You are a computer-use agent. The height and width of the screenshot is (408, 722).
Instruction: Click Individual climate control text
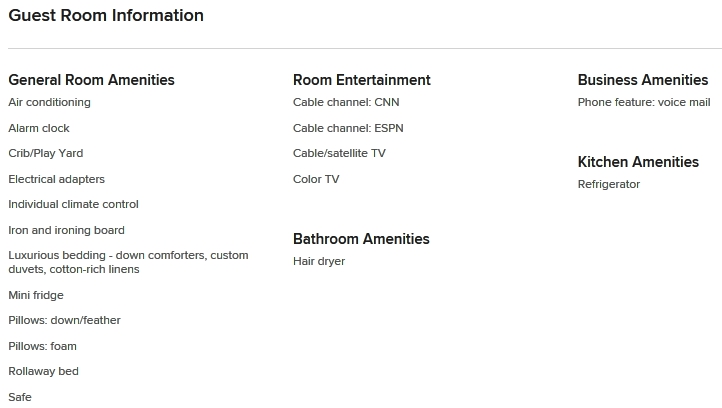(73, 204)
